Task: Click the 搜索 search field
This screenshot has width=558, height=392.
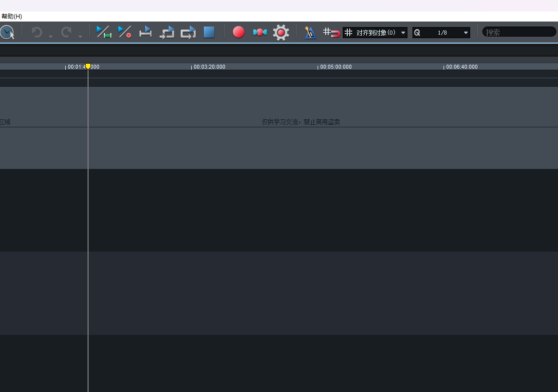Action: click(519, 33)
